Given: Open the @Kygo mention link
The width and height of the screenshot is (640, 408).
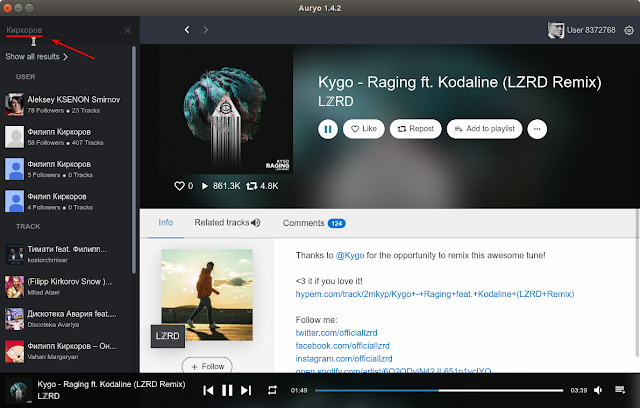Looking at the screenshot, I should click(x=350, y=255).
